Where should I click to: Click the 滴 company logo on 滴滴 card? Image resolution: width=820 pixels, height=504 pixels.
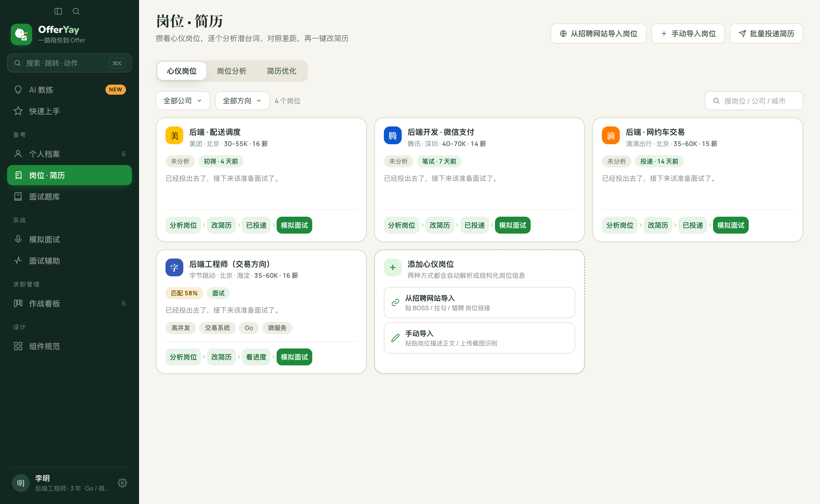click(x=611, y=135)
